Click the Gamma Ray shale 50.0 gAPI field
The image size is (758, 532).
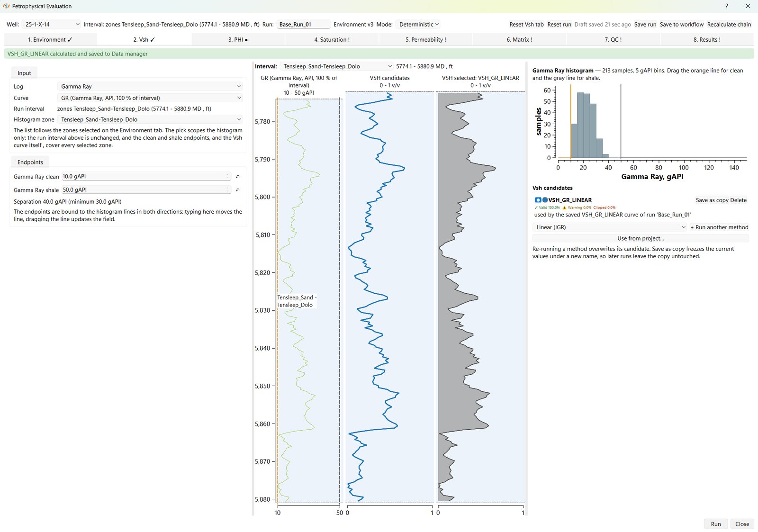pyautogui.click(x=146, y=189)
